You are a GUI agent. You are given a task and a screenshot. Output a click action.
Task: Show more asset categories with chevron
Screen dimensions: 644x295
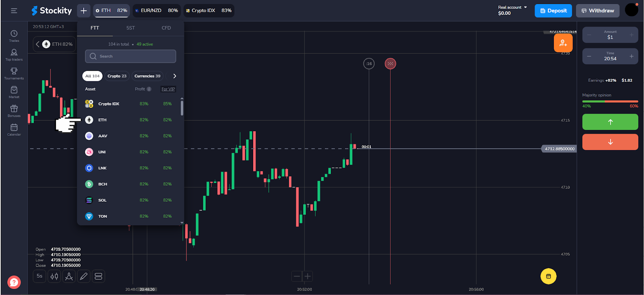[175, 76]
